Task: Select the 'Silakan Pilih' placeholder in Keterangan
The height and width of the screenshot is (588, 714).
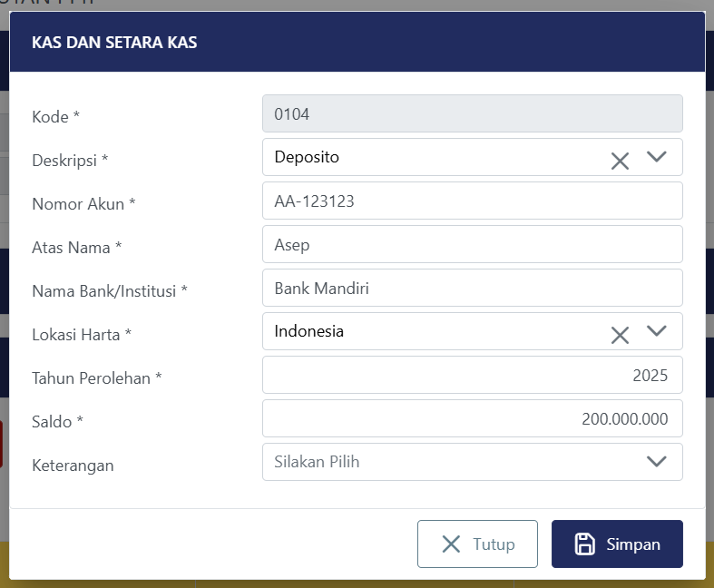Action: [x=317, y=462]
